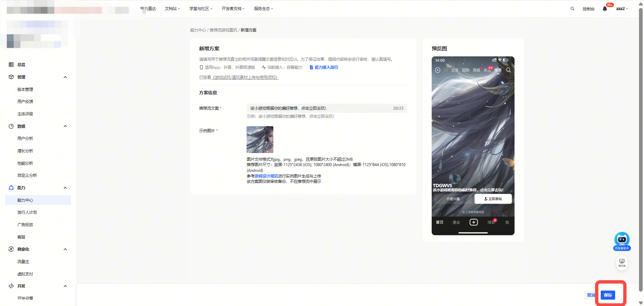Open the developer assistant robot icon

(x=622, y=240)
